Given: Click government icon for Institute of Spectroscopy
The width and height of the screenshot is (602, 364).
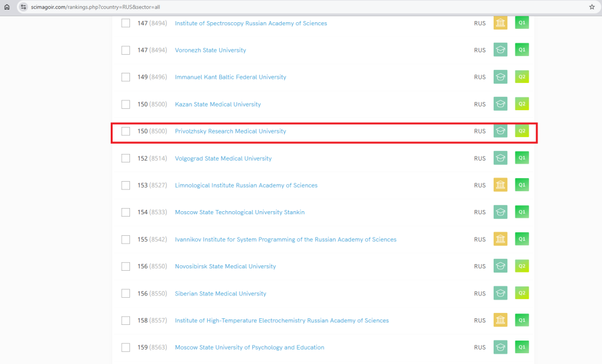Looking at the screenshot, I should tap(500, 23).
